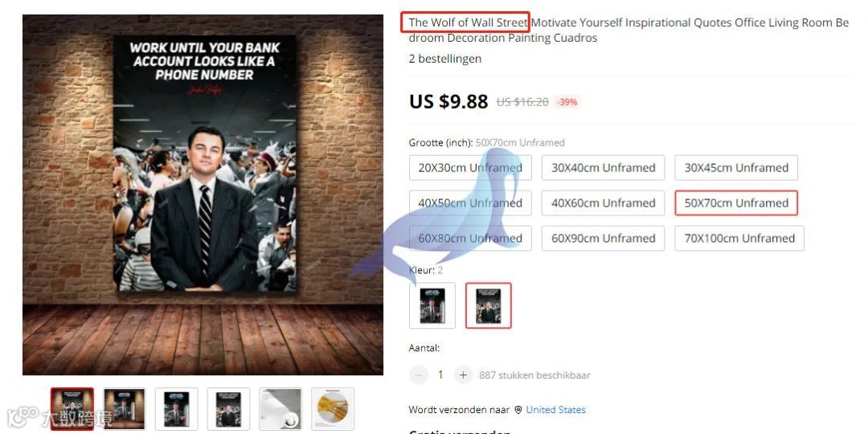This screenshot has height=434, width=868.
Task: View the last circular detail thumbnail
Action: [x=333, y=408]
